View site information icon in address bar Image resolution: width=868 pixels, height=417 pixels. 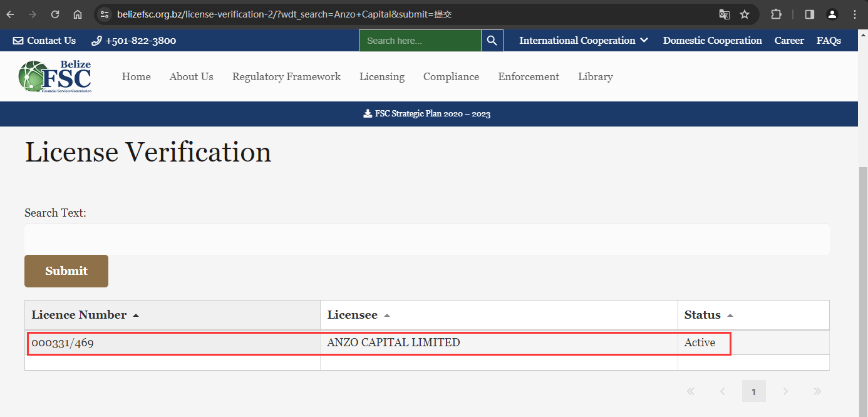tap(105, 14)
